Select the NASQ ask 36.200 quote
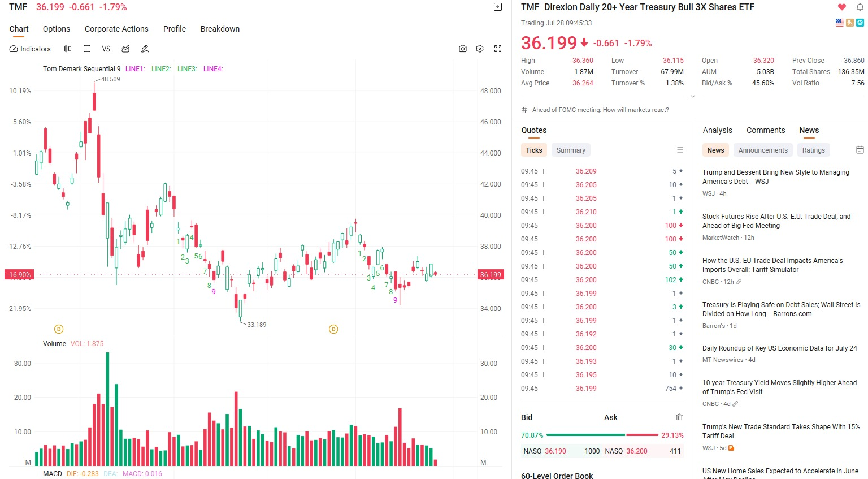The image size is (868, 479). coord(643,451)
